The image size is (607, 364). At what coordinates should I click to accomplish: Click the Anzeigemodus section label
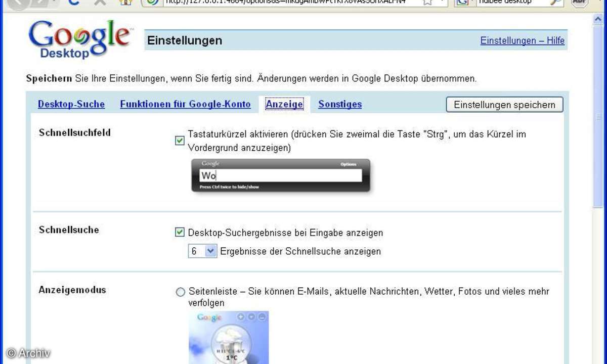72,290
